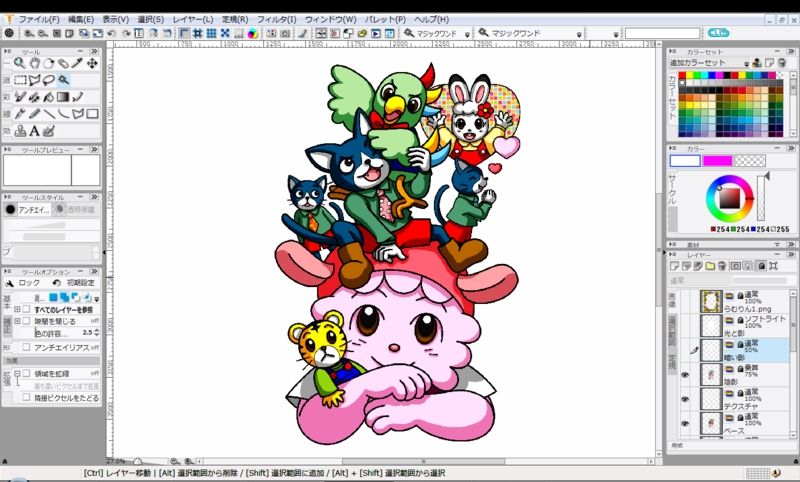Viewport: 800px width, 482px height.
Task: Open second マジックワンド preset dropdown arrow
Action: 579,34
